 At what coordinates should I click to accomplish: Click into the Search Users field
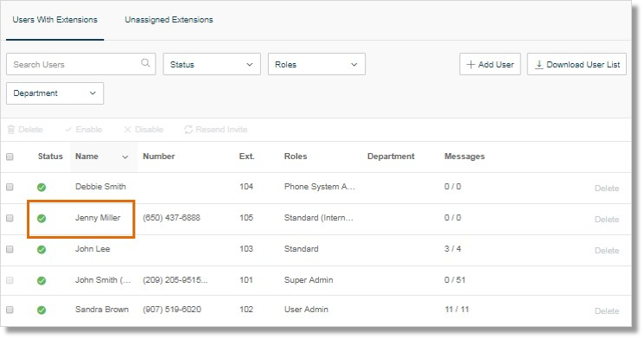[81, 64]
